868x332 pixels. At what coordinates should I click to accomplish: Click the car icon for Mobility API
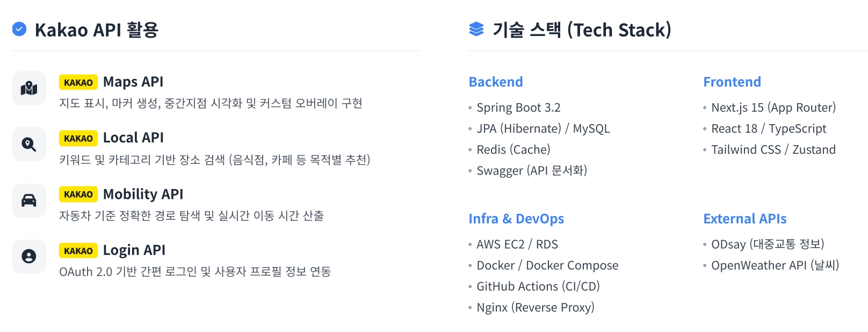coord(29,200)
